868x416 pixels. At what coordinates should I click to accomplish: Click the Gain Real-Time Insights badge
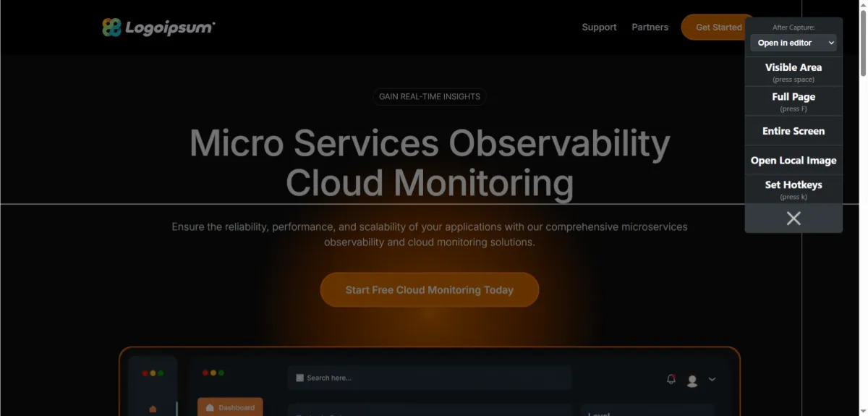point(430,96)
